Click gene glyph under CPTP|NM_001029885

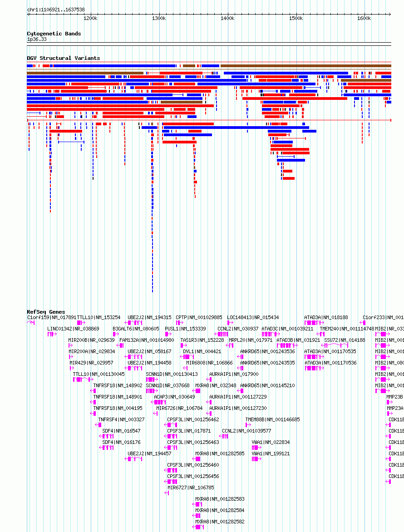pyautogui.click(x=179, y=323)
